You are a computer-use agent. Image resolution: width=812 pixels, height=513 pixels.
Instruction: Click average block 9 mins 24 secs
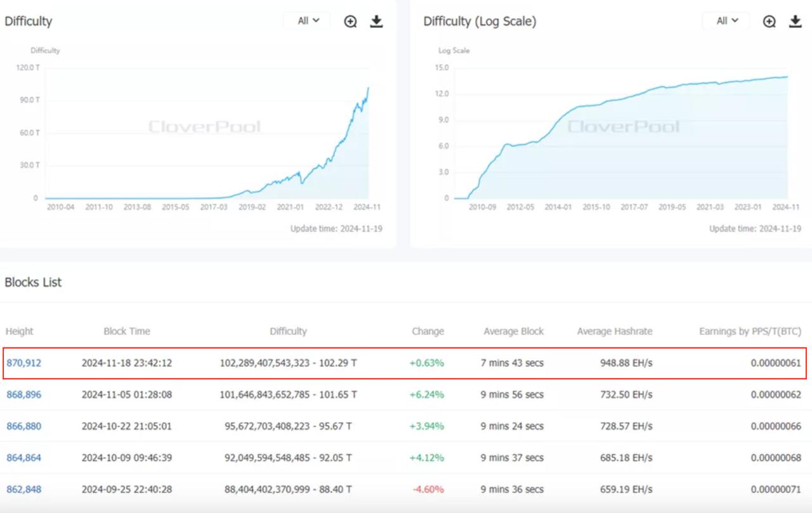point(513,426)
